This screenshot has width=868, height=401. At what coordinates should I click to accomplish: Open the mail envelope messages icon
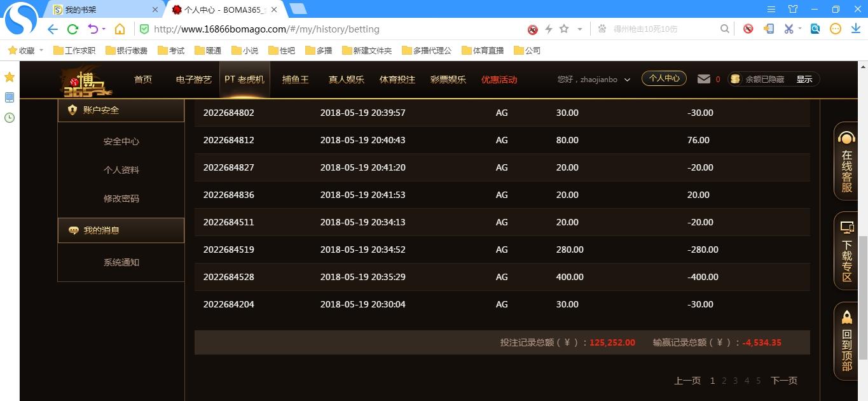pyautogui.click(x=703, y=79)
